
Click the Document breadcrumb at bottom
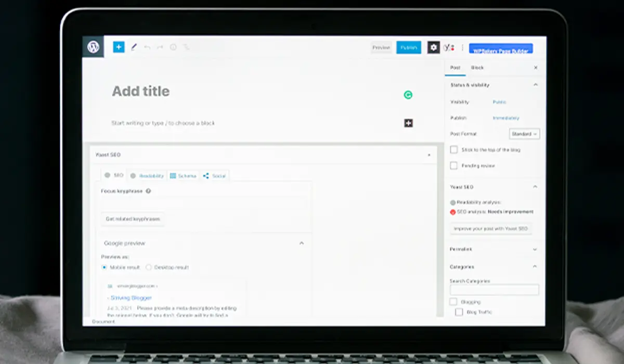[x=103, y=322]
